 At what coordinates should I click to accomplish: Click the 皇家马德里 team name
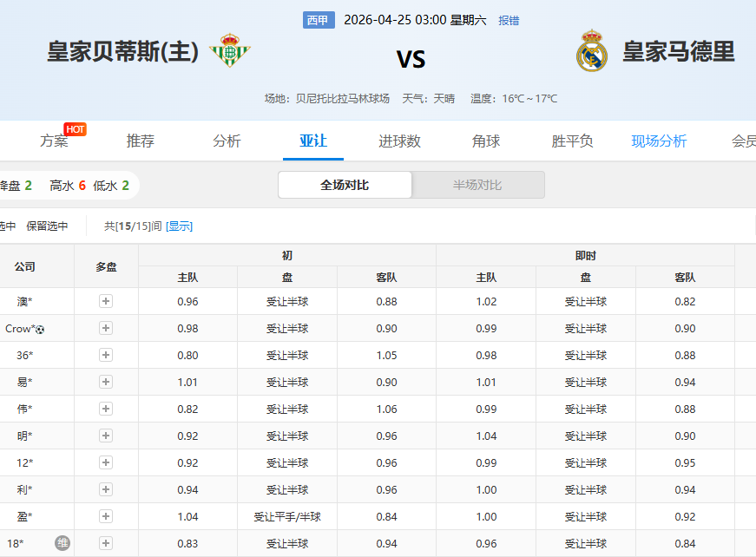point(678,52)
